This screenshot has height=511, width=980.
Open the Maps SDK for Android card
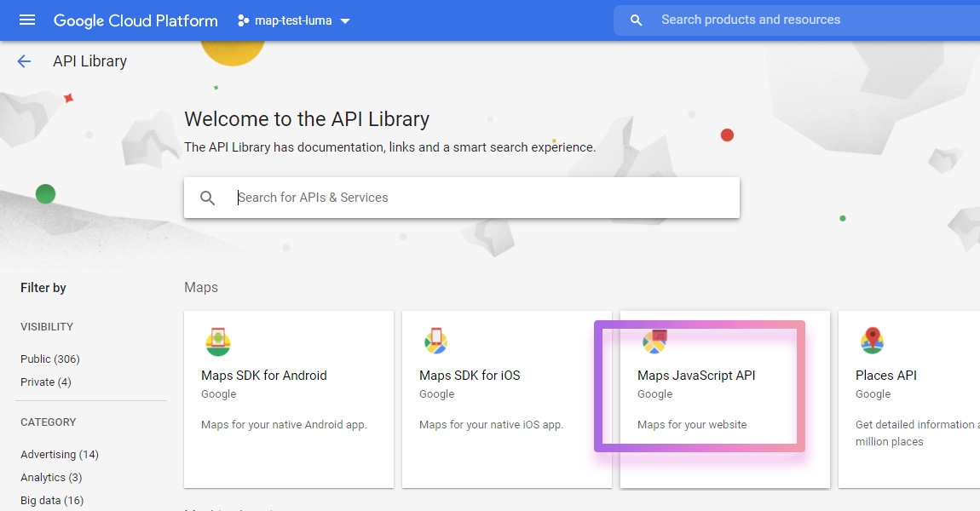289,399
